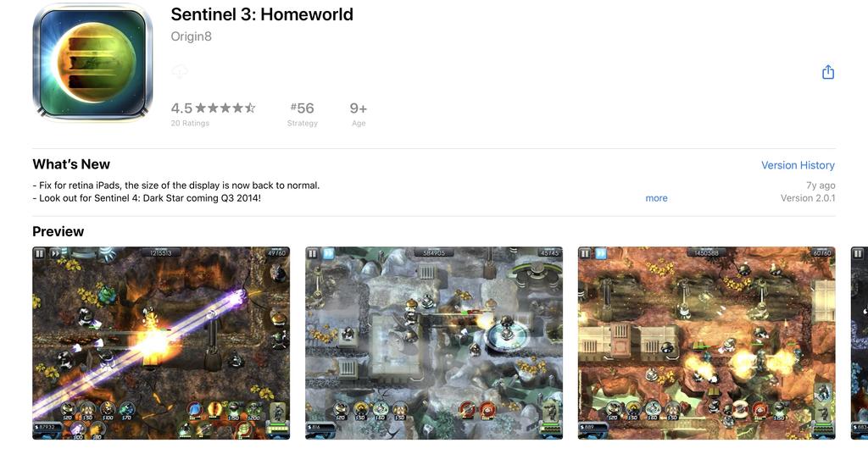This screenshot has width=868, height=454.
Task: Expand What's New with the more link
Action: point(656,198)
